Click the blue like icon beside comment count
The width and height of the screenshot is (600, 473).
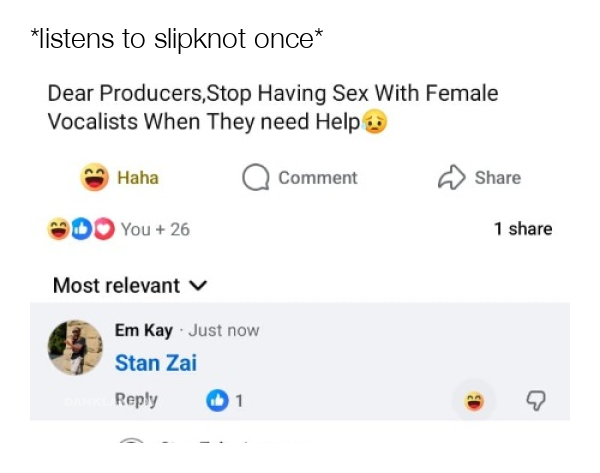[217, 401]
